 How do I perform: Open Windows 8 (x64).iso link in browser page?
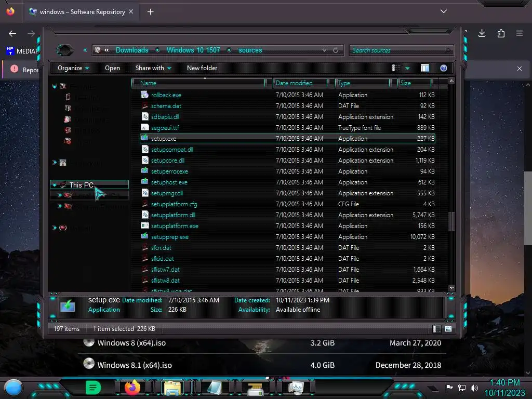[131, 343]
